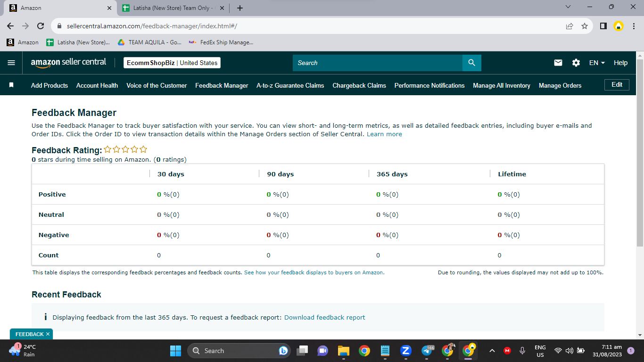Click the Seller Central search field

pos(378,63)
